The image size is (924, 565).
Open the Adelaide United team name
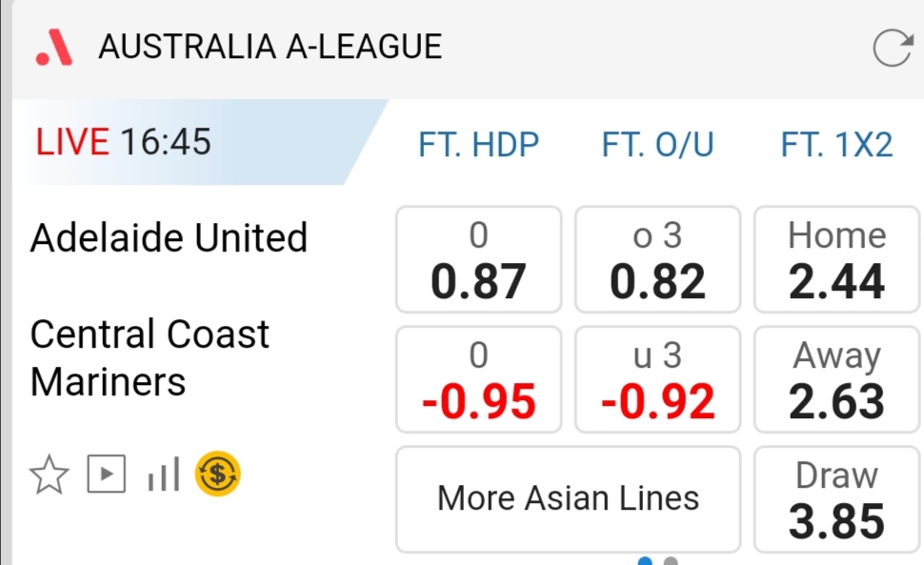pyautogui.click(x=169, y=237)
